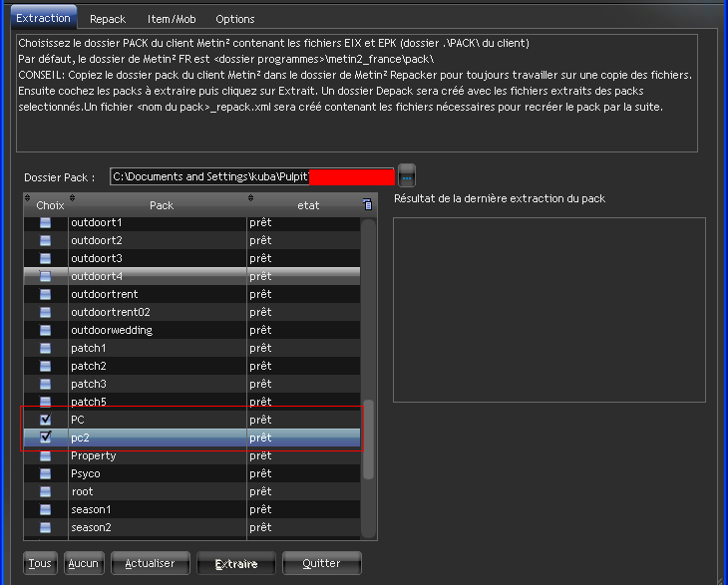728x585 pixels.
Task: Check the patch1 checkbox
Action: tap(46, 348)
